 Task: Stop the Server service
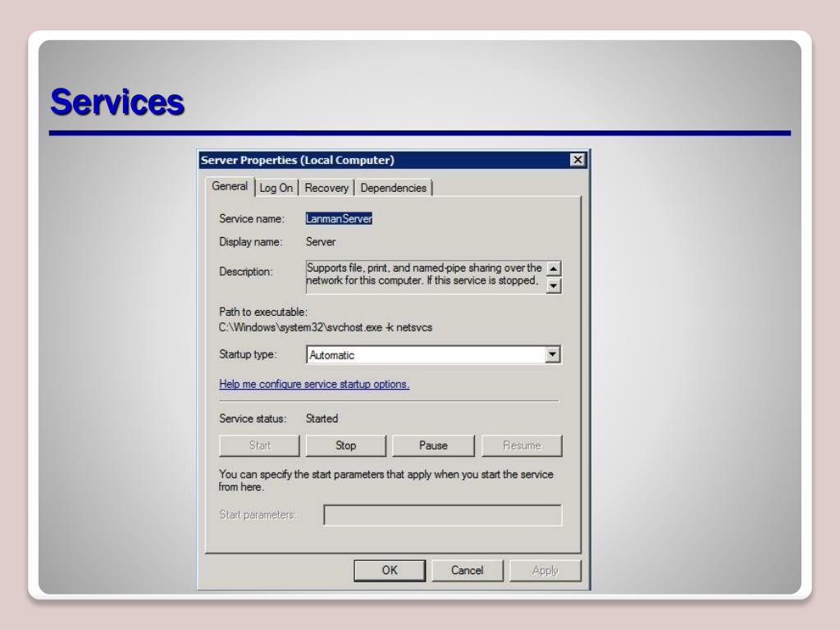point(345,445)
